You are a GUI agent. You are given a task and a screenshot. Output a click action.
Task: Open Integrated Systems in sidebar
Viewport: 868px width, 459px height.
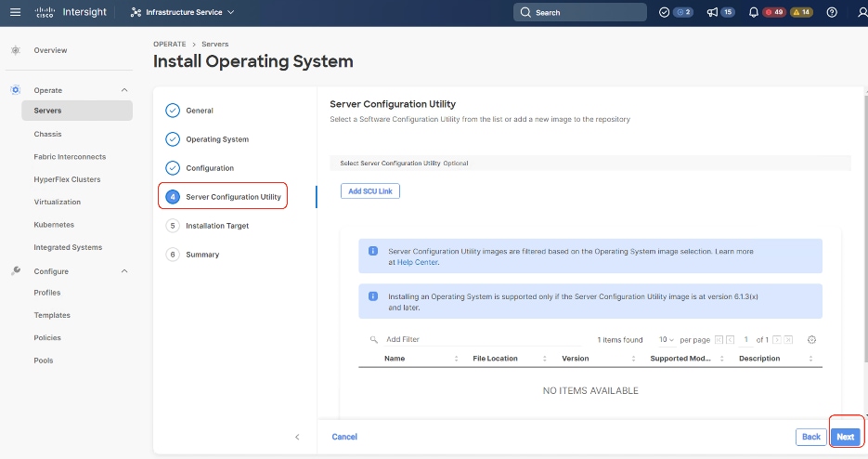pos(68,247)
